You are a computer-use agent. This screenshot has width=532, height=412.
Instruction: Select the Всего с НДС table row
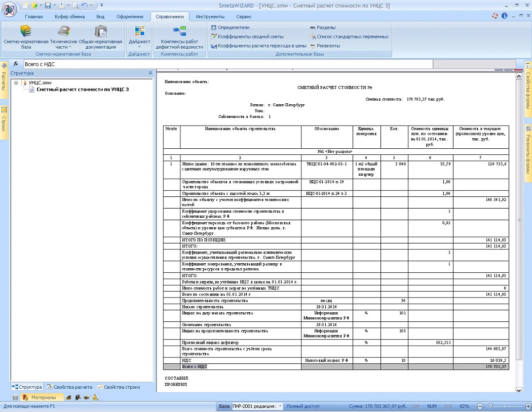click(336, 366)
